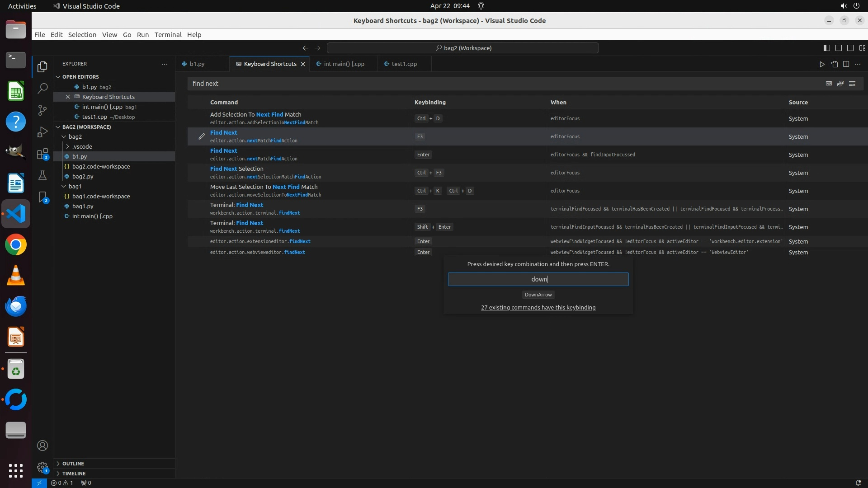This screenshot has width=868, height=488.
Task: Click the Accounts icon
Action: pyautogui.click(x=42, y=446)
